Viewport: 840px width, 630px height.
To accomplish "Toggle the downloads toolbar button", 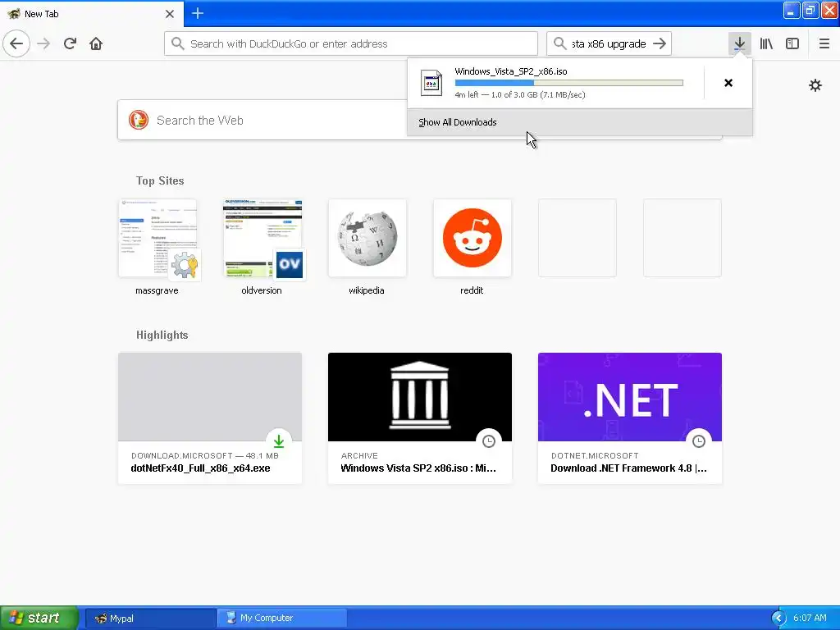I will click(739, 43).
